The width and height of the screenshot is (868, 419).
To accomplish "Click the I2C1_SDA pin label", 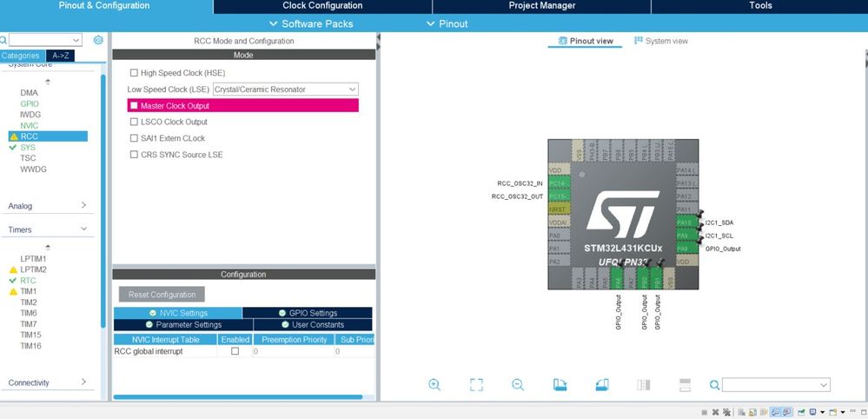I will pos(719,223).
